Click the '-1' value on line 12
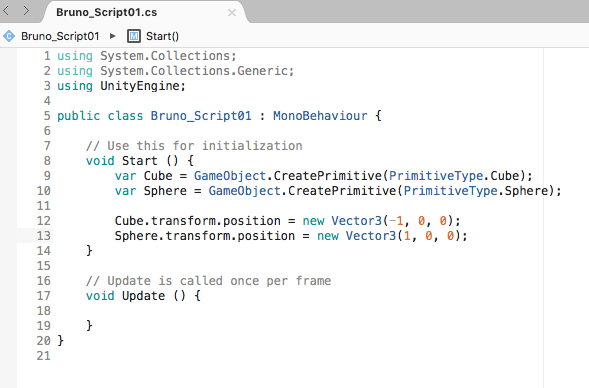This screenshot has height=388, width=589. 396,221
